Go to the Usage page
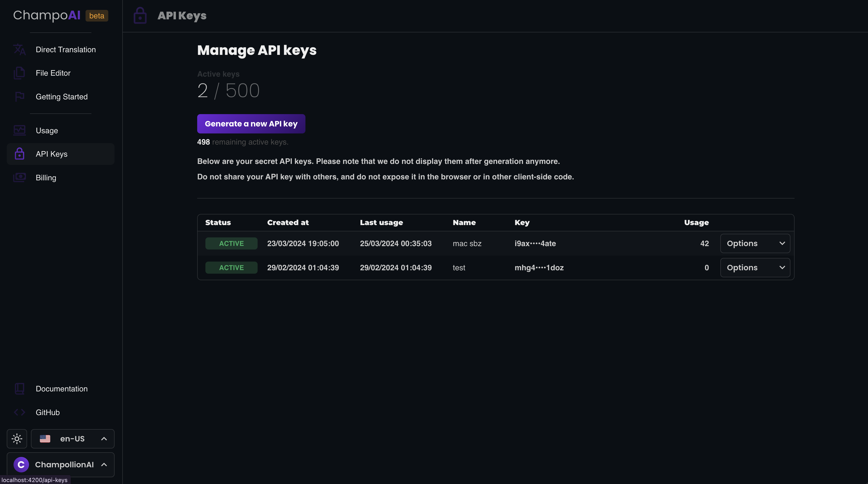868x484 pixels. pos(47,131)
